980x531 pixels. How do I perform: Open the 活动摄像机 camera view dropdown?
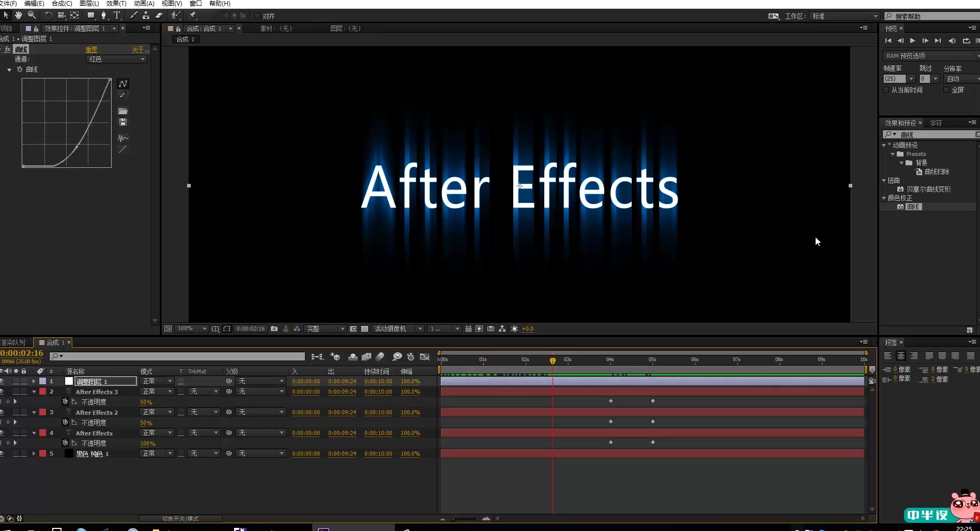coord(397,329)
